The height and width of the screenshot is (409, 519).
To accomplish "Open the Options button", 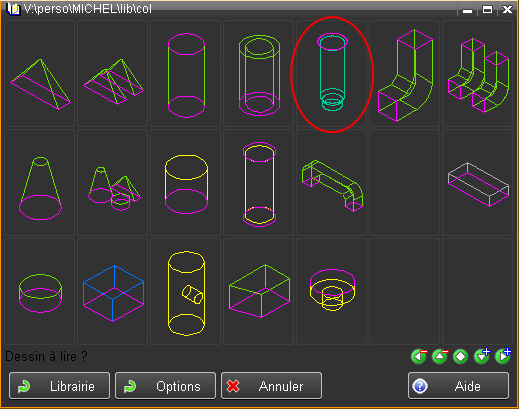I will click(165, 386).
